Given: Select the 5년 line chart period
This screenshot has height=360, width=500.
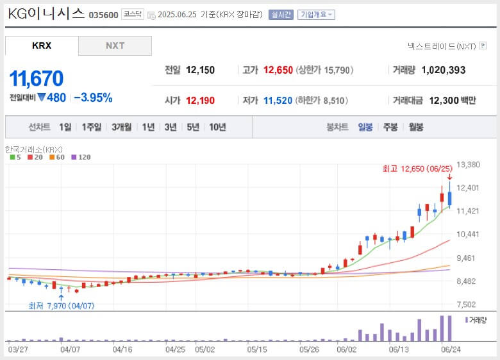Looking at the screenshot, I should (193, 127).
